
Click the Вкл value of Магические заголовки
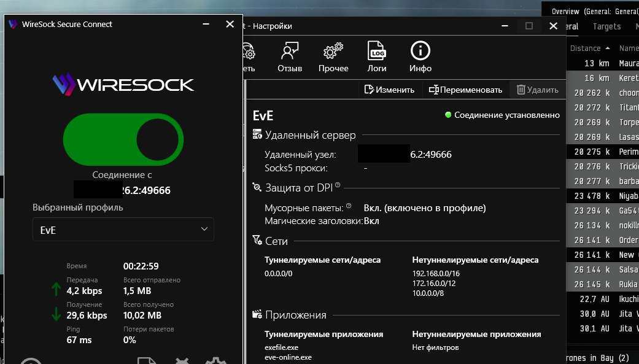371,221
